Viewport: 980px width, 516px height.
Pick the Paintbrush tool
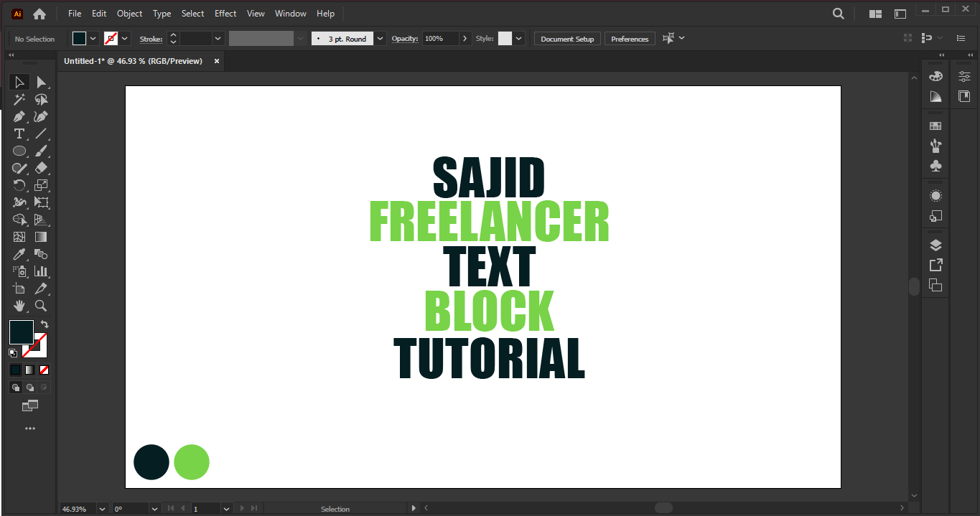tap(42, 151)
